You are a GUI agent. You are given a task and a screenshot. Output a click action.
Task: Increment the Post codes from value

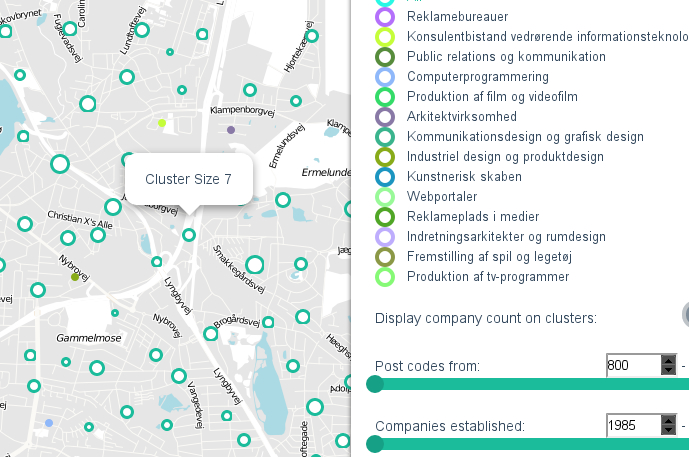(x=669, y=361)
